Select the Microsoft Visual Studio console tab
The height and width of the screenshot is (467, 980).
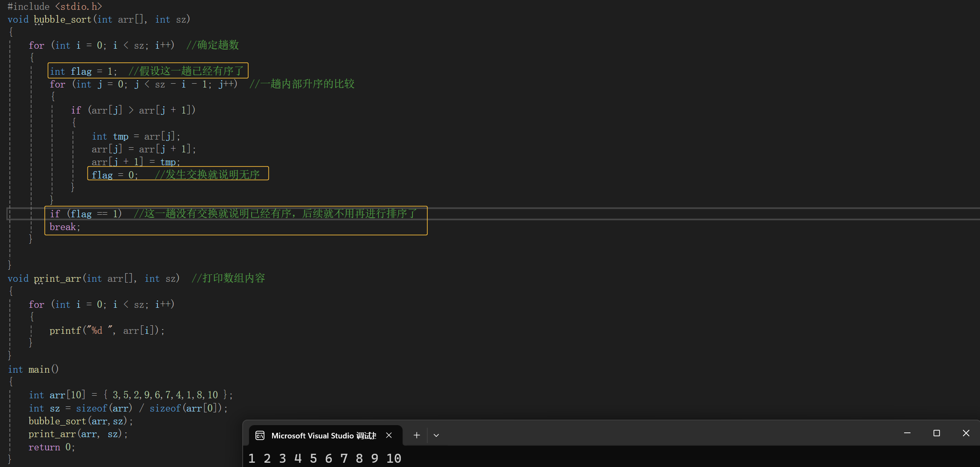coord(323,435)
